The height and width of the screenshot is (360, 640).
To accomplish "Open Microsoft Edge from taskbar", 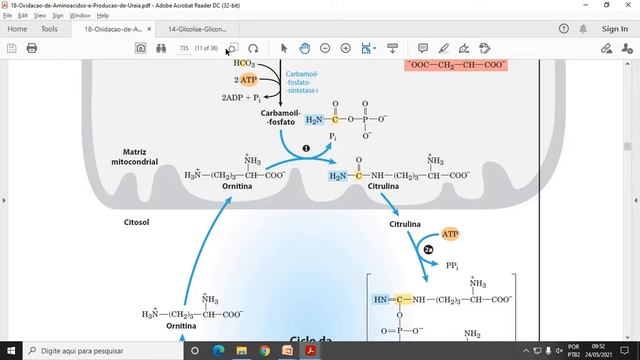I will (218, 351).
